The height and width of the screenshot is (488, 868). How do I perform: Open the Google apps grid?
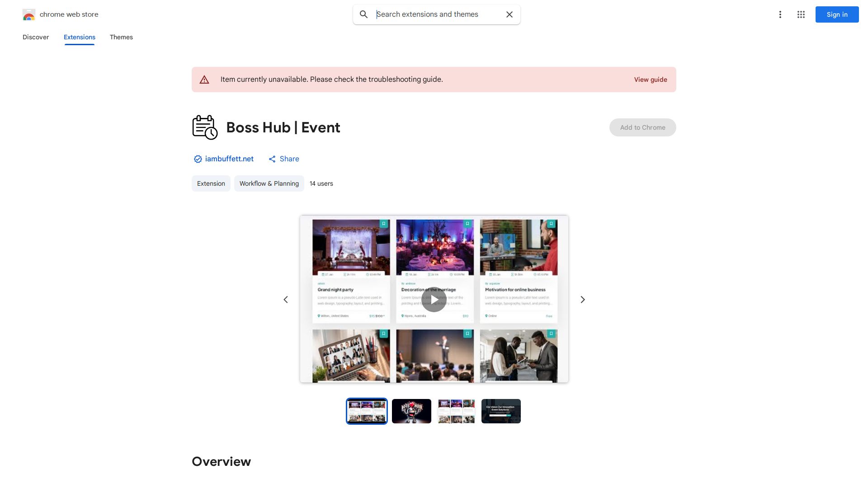point(801,14)
